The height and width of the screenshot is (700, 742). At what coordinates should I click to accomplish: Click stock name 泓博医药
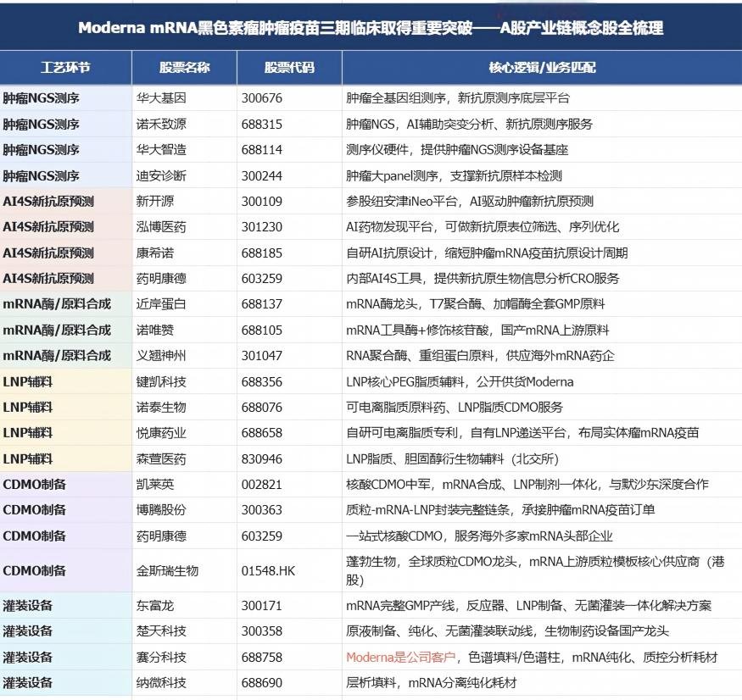pyautogui.click(x=161, y=227)
